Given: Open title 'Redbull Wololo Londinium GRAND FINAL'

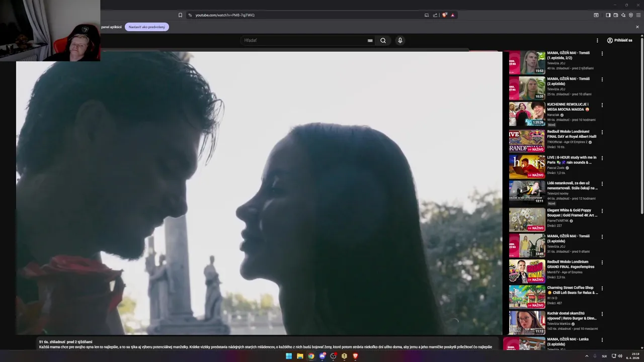Looking at the screenshot, I should click(571, 264).
